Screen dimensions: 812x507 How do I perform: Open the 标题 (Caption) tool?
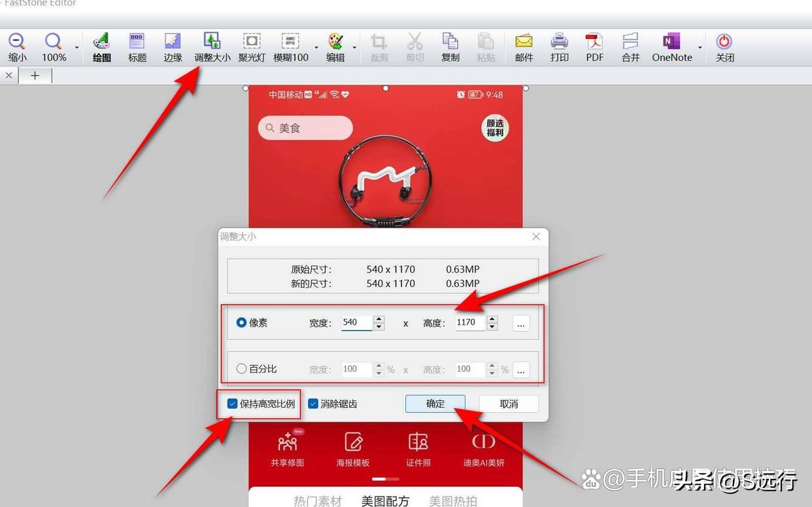point(137,46)
